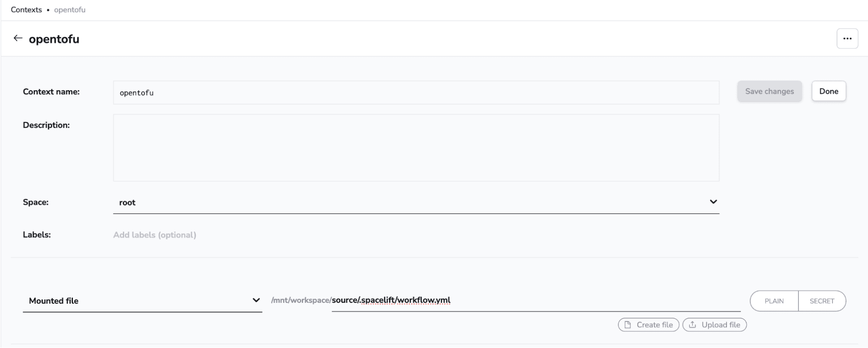Open the Mounted file type dropdown

[142, 301]
